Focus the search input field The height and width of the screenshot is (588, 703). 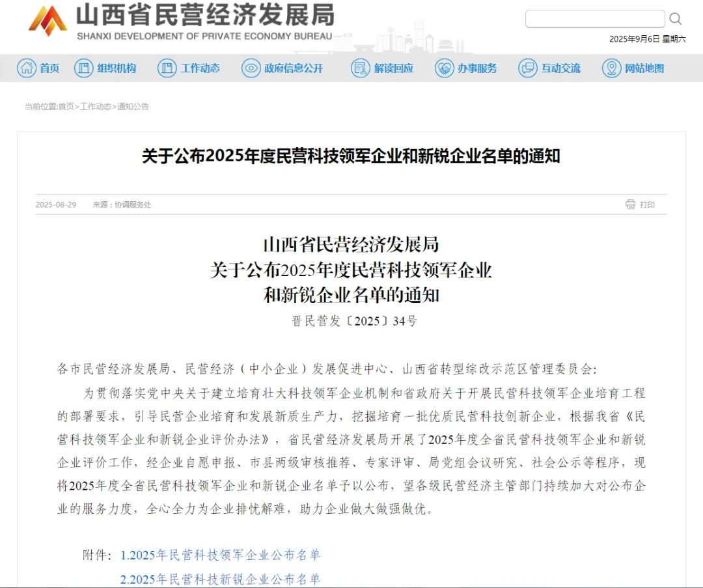(595, 19)
